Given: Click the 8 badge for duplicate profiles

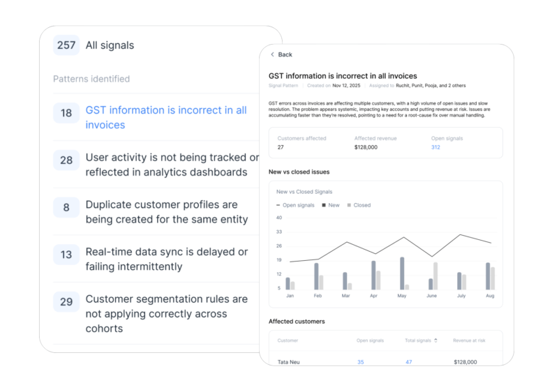Looking at the screenshot, I should click(66, 207).
